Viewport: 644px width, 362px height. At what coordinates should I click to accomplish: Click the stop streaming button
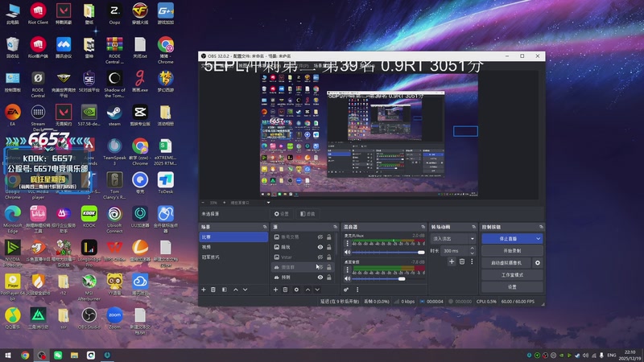[508, 238]
